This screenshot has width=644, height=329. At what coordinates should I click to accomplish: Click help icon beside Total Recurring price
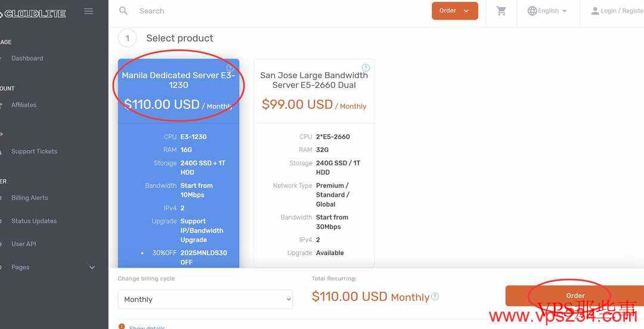click(435, 296)
